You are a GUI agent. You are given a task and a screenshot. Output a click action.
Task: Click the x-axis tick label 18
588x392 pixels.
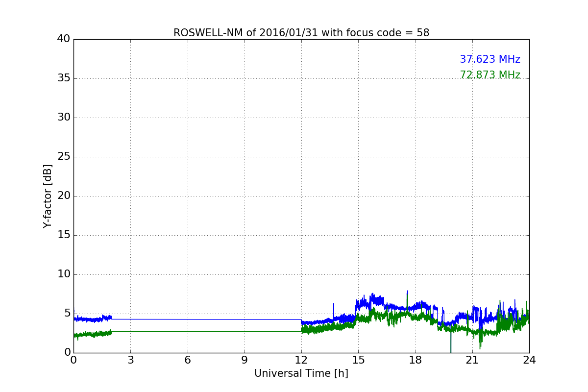click(x=416, y=360)
